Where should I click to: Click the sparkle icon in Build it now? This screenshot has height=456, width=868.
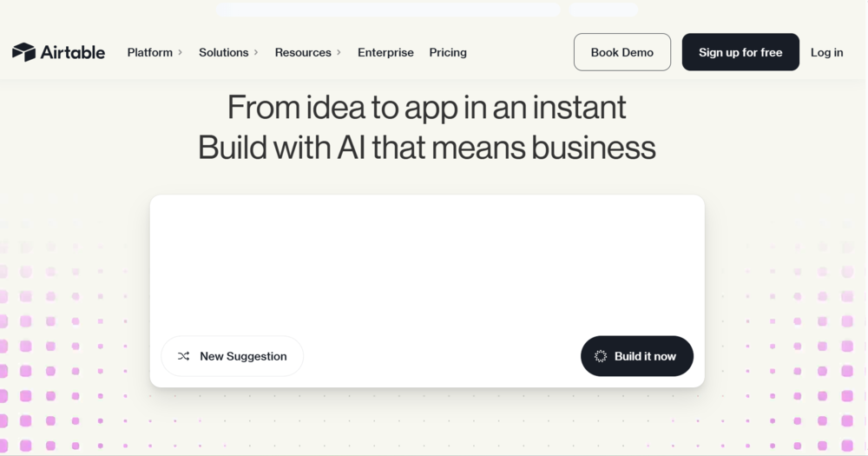pos(601,356)
